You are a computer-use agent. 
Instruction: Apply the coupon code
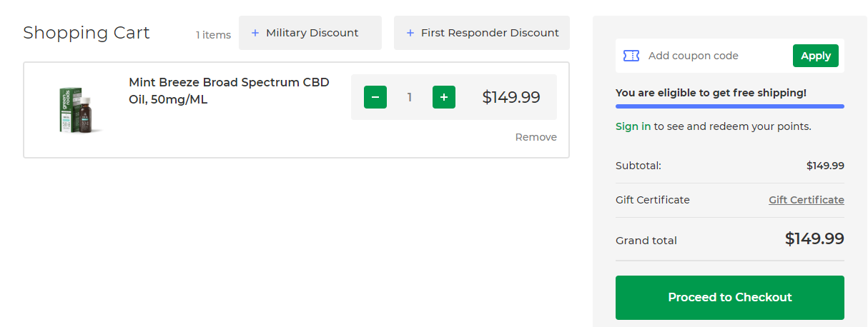[x=816, y=56]
